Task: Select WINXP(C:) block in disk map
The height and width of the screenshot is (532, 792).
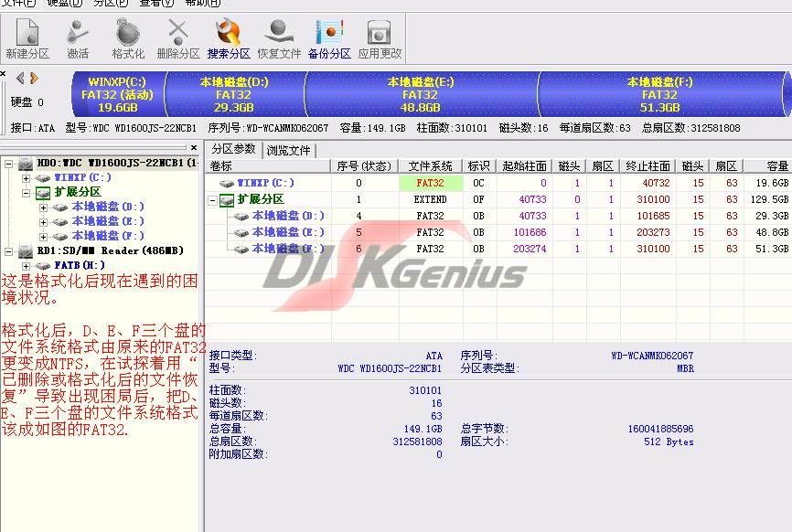Action: point(118,94)
